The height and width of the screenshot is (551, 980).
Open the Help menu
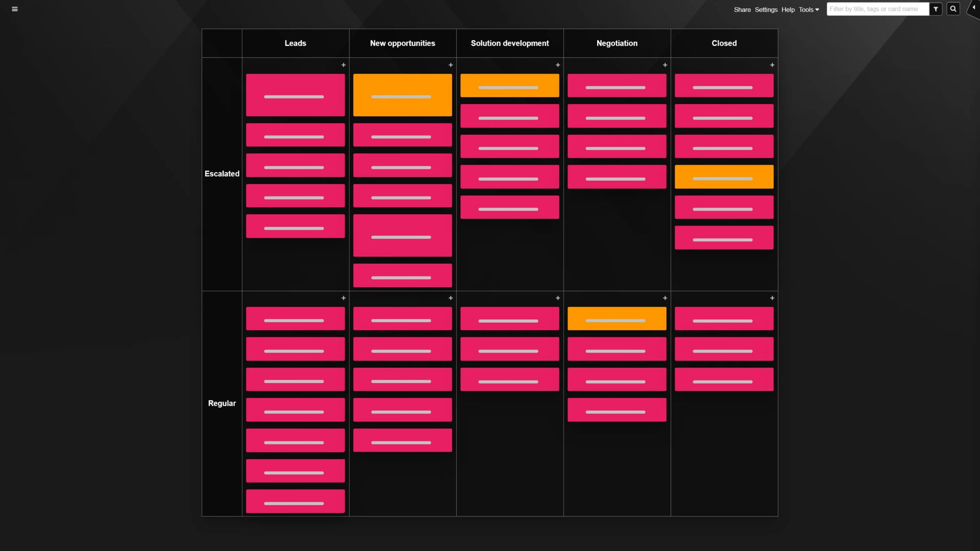tap(788, 9)
